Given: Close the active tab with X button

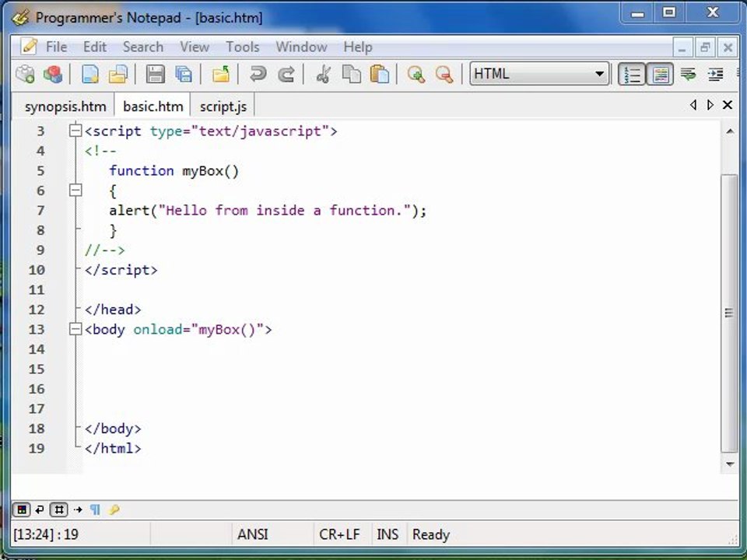Looking at the screenshot, I should [728, 105].
